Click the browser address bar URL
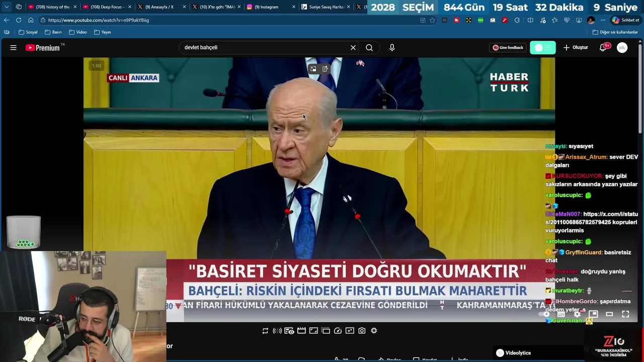Viewport: 644px width, 362px height. click(x=99, y=20)
